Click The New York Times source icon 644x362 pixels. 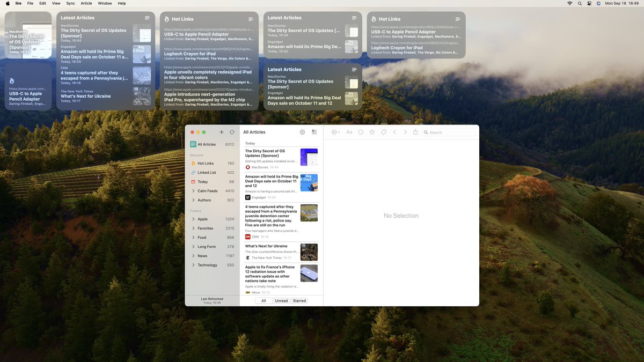click(x=248, y=258)
